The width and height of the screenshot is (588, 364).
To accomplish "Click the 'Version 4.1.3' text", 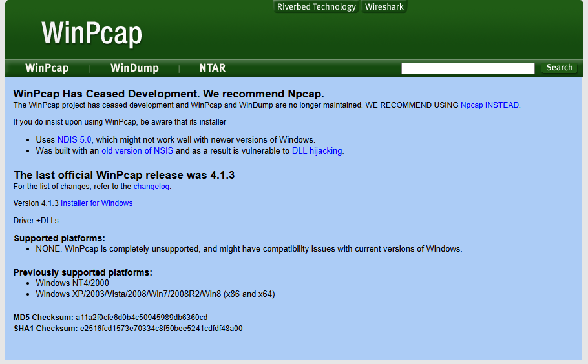I will pos(36,203).
